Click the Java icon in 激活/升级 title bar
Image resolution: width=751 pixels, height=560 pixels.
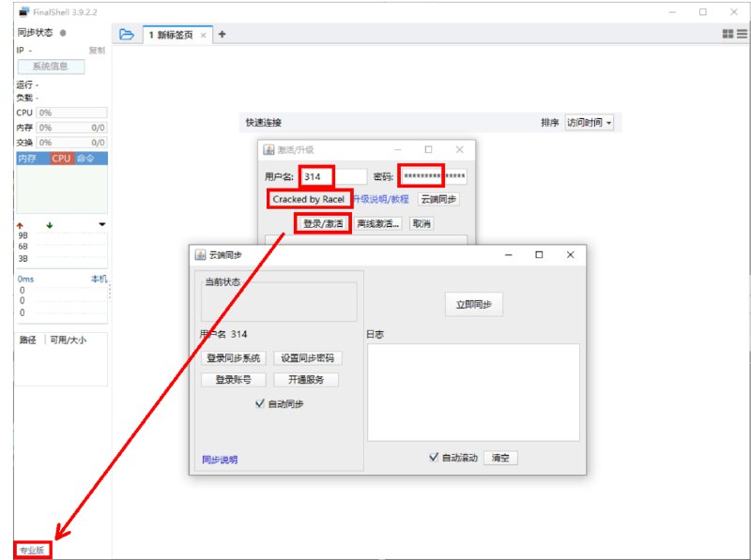click(268, 150)
